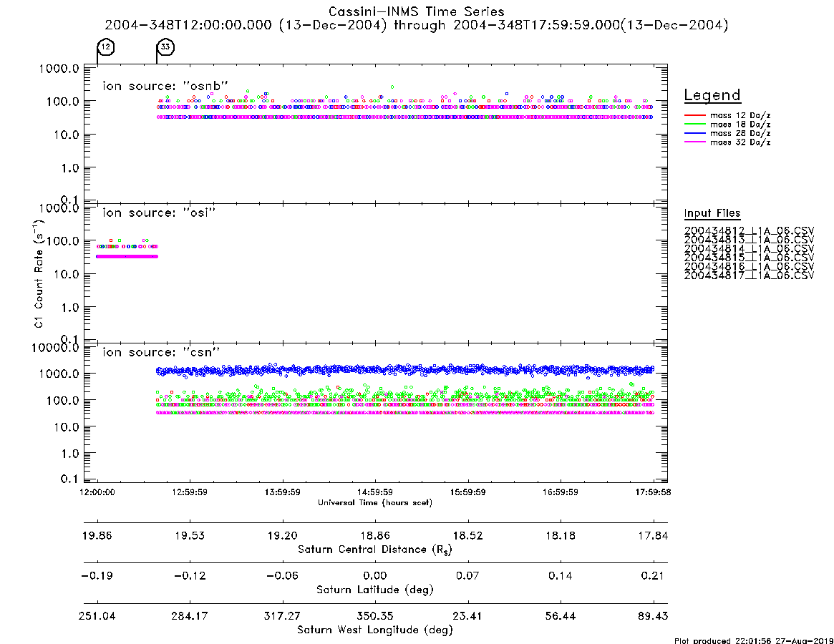Screen dimensions: 834x644
Task: Click the 56.44 longitude value
Action: click(560, 616)
